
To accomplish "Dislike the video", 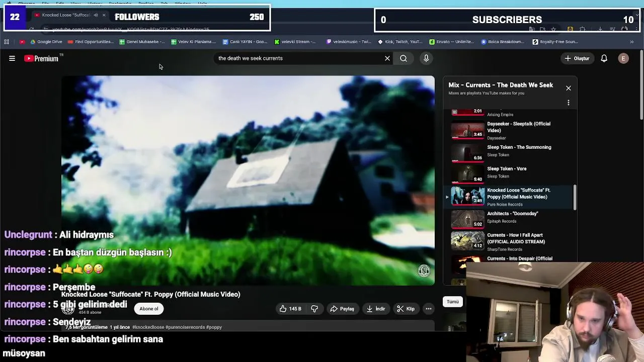I will [314, 309].
